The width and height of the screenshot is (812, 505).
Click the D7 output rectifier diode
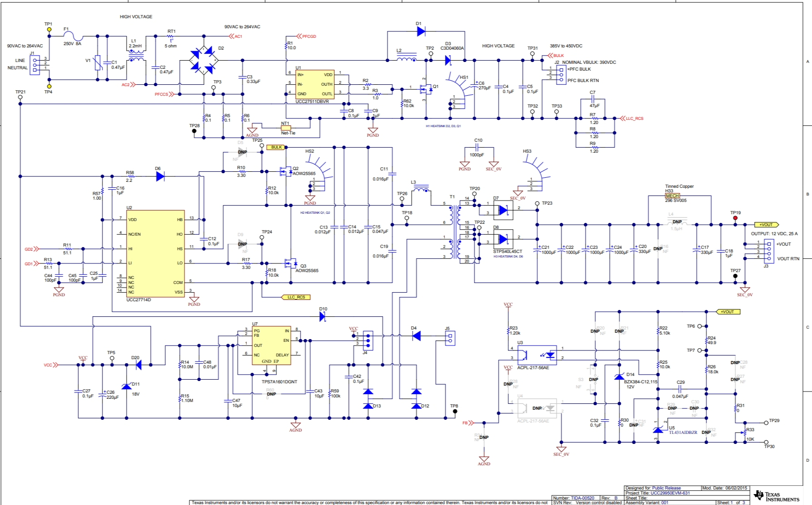[503, 210]
